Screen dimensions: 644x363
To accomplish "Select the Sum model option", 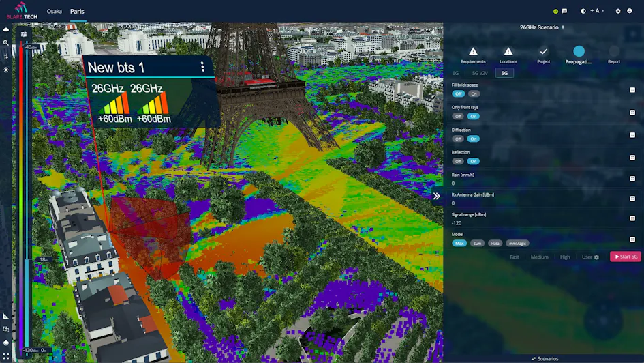I will click(477, 244).
